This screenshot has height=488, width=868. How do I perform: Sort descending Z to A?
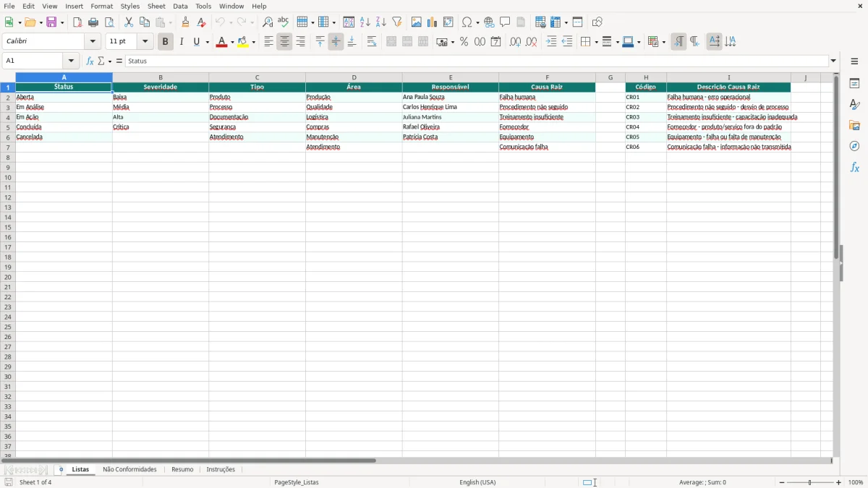(381, 22)
